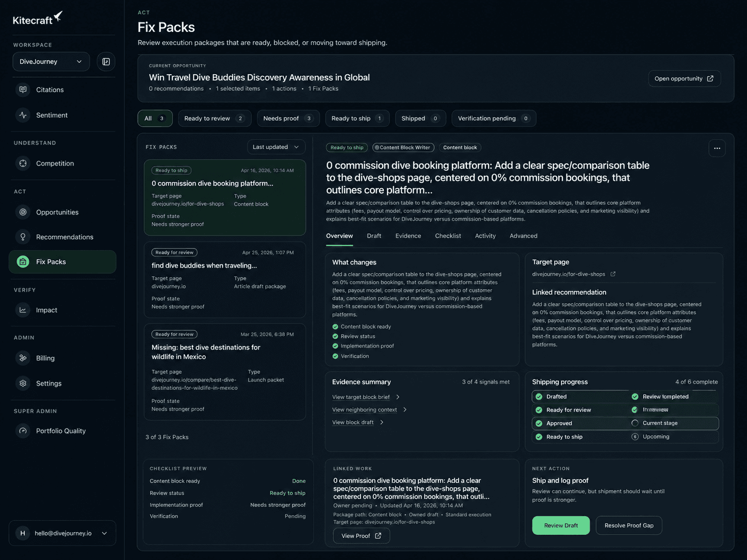Click external link icon beside target page URL
Viewport: 747px width, 560px height.
pyautogui.click(x=613, y=274)
